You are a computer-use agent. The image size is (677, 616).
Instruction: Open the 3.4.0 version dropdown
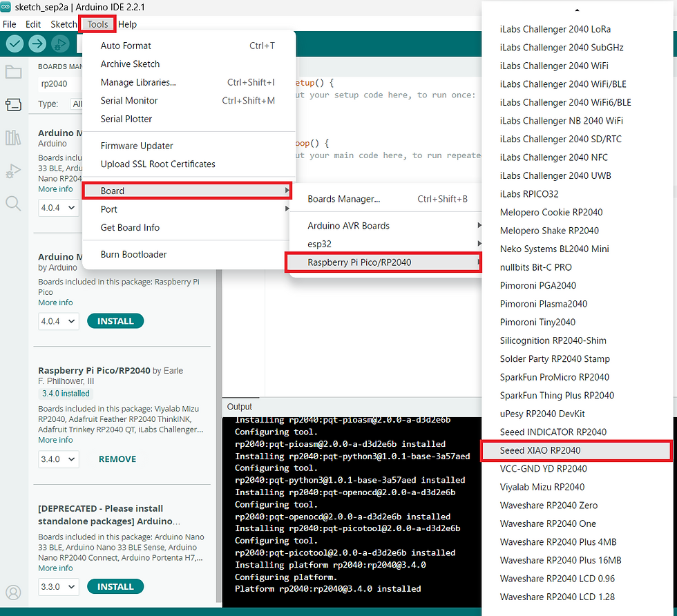click(58, 459)
